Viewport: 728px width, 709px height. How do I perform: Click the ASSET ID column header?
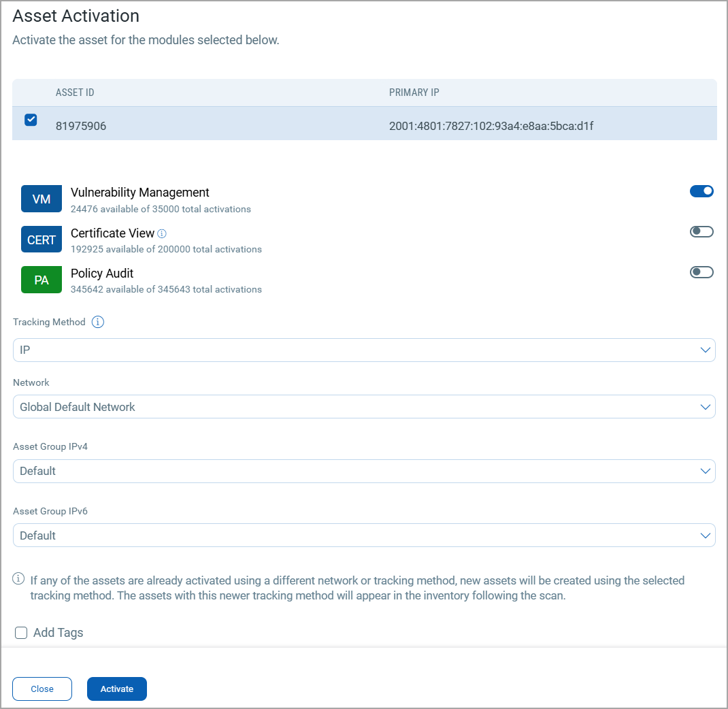(75, 93)
